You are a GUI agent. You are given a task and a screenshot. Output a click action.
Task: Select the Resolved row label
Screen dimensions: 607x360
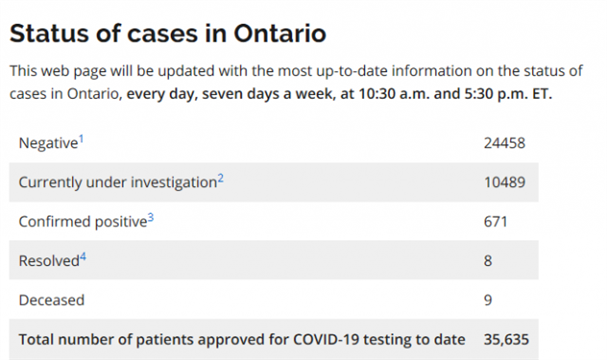[x=49, y=261]
